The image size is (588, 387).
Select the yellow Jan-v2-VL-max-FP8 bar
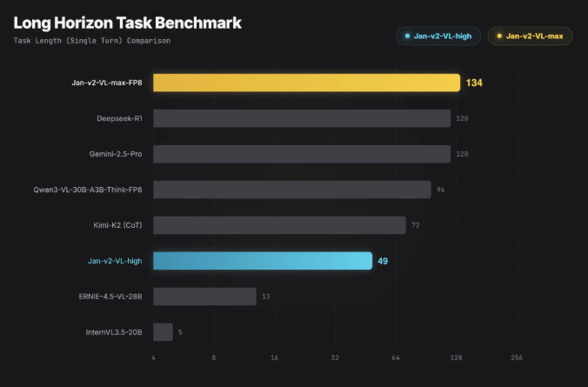click(x=306, y=83)
